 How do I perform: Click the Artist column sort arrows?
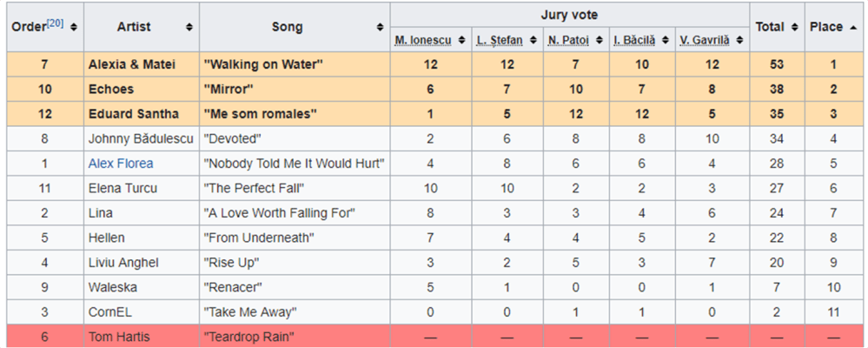(x=189, y=27)
